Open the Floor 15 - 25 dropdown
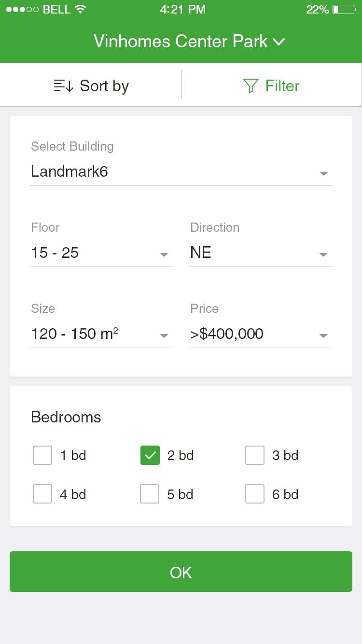 pyautogui.click(x=100, y=253)
